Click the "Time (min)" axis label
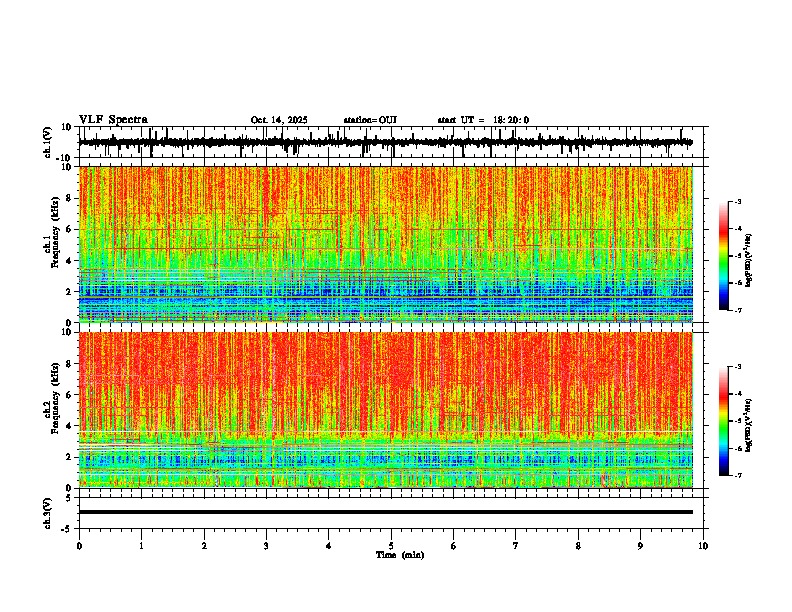This screenshot has width=792, height=612. pos(400,555)
